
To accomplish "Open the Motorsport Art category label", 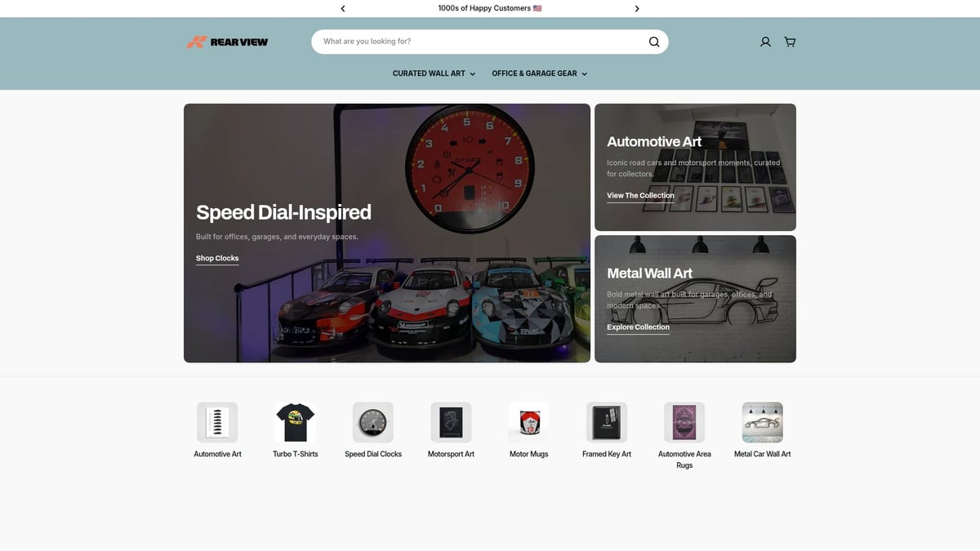I will click(451, 454).
